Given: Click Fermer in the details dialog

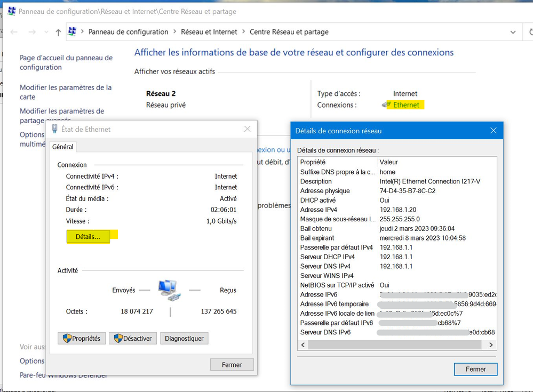Looking at the screenshot, I should pyautogui.click(x=475, y=369).
